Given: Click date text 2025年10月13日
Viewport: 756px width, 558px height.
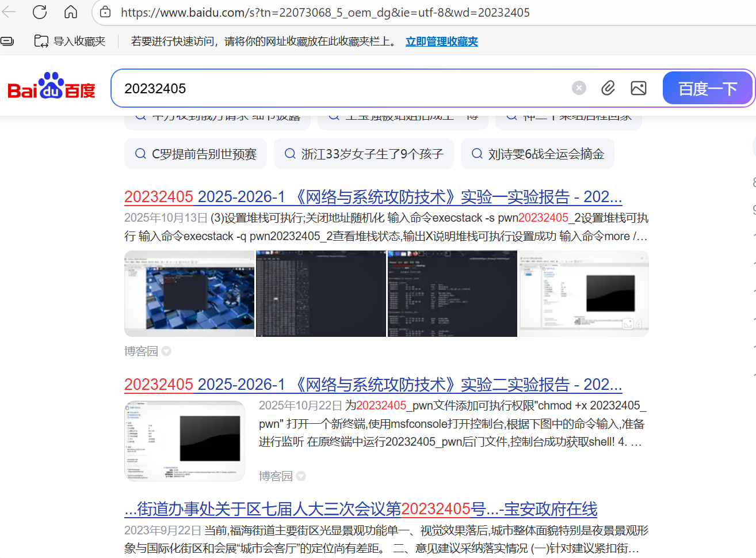Looking at the screenshot, I should [x=166, y=218].
